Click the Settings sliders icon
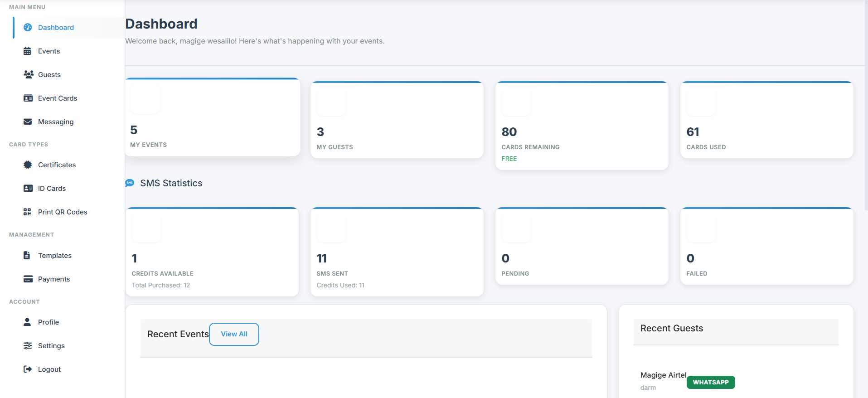Image resolution: width=868 pixels, height=398 pixels. coord(28,345)
